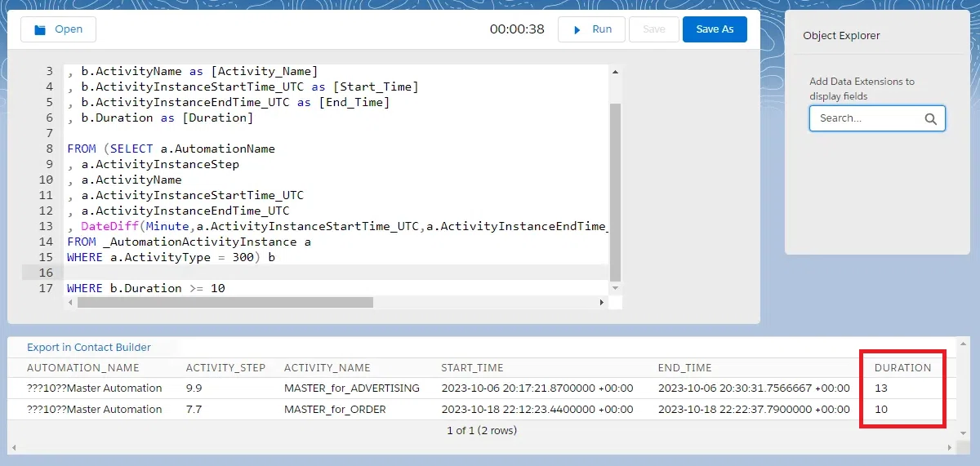Place cursor on empty line 16

point(337,273)
